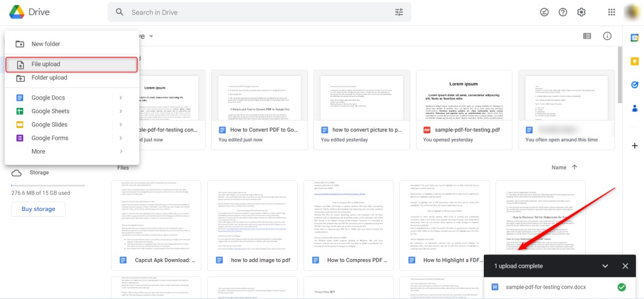
Task: Expand the My Drive dropdown arrow
Action: [x=151, y=37]
